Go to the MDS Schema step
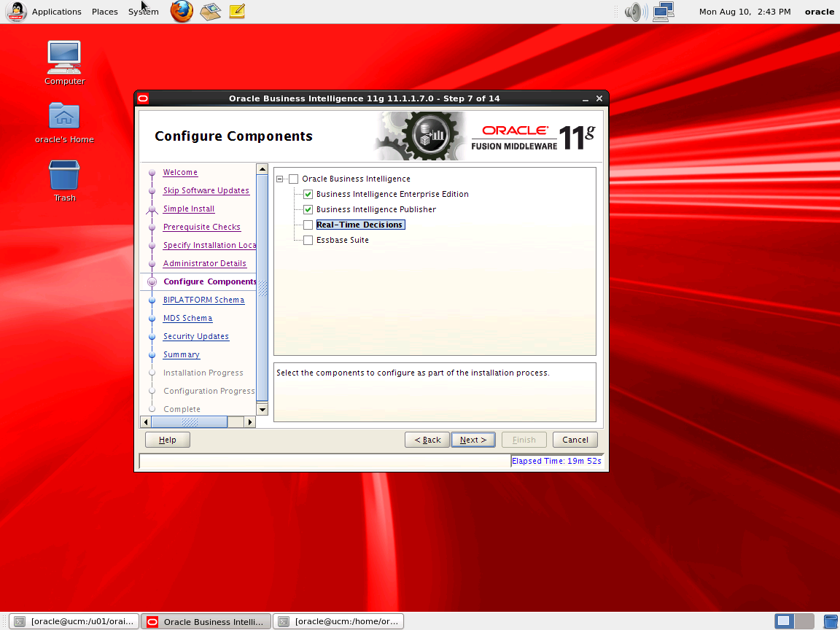Image resolution: width=840 pixels, height=630 pixels. 187,318
